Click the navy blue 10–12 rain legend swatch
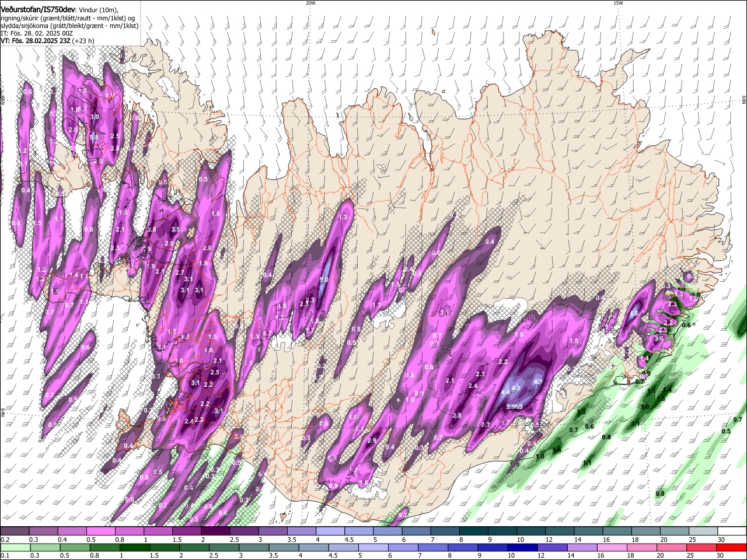Viewport: 747px width, 560px height. click(x=522, y=547)
